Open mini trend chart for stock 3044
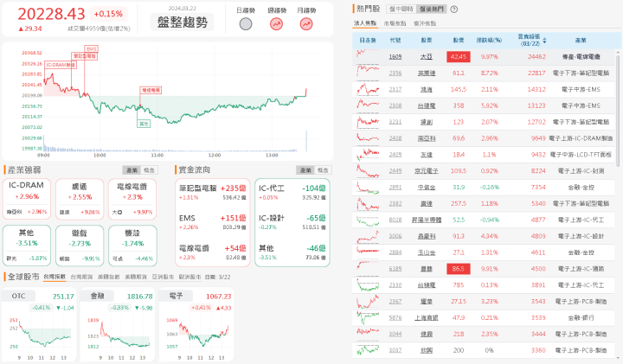 click(x=368, y=334)
